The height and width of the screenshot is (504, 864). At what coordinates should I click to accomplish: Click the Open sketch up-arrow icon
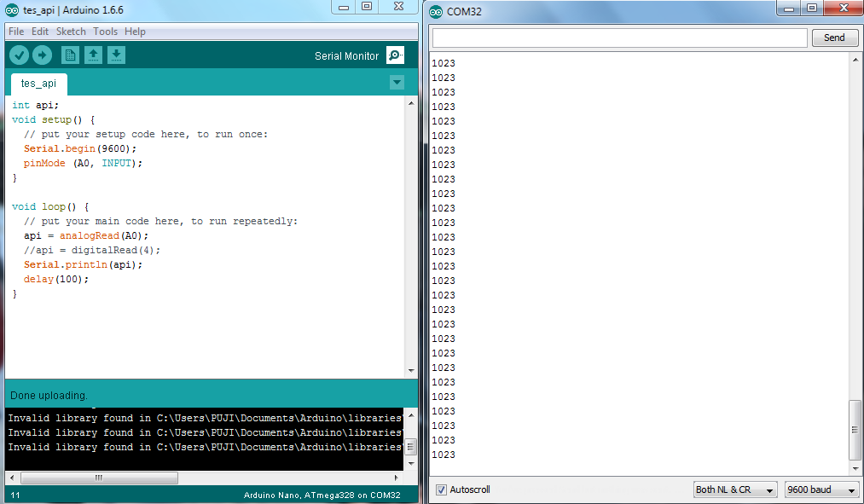coord(93,55)
